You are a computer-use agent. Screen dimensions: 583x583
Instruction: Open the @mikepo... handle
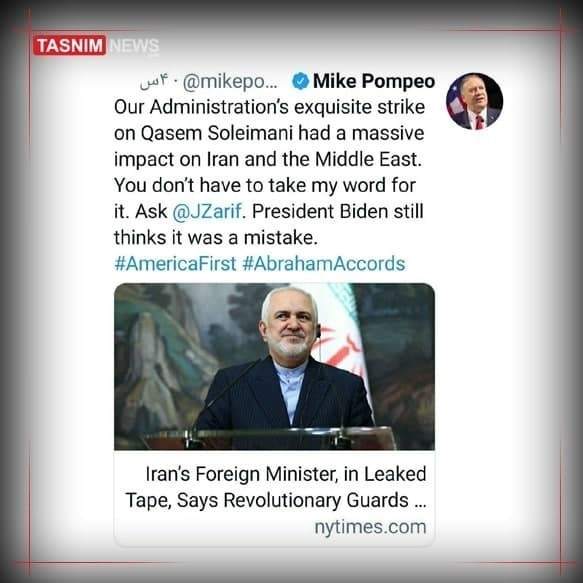[230, 82]
